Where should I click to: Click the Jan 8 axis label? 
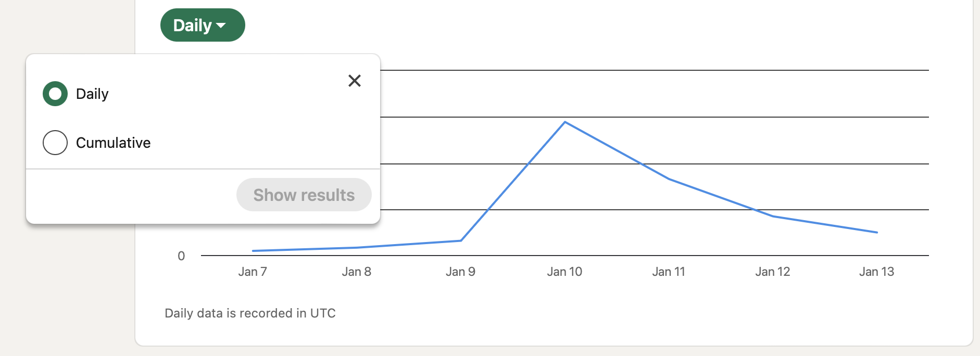[357, 272]
